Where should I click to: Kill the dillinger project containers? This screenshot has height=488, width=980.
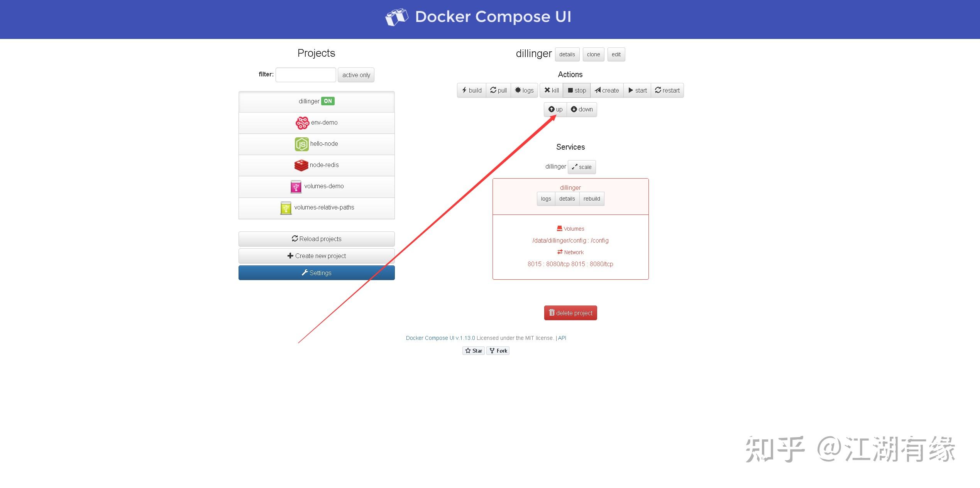point(551,90)
